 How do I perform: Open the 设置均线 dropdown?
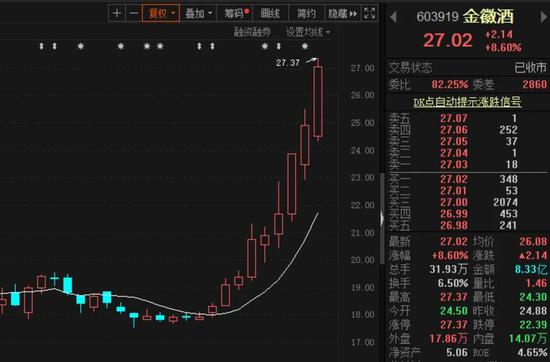[x=308, y=33]
